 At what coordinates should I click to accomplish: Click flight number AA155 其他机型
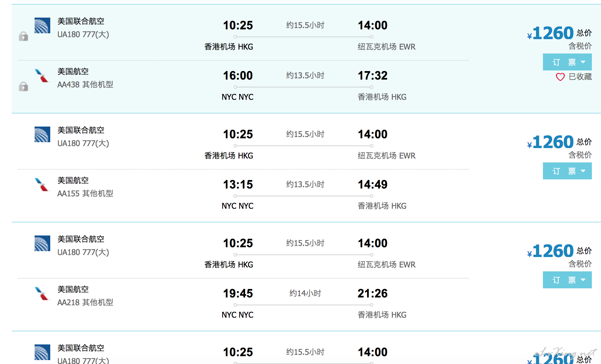point(85,193)
